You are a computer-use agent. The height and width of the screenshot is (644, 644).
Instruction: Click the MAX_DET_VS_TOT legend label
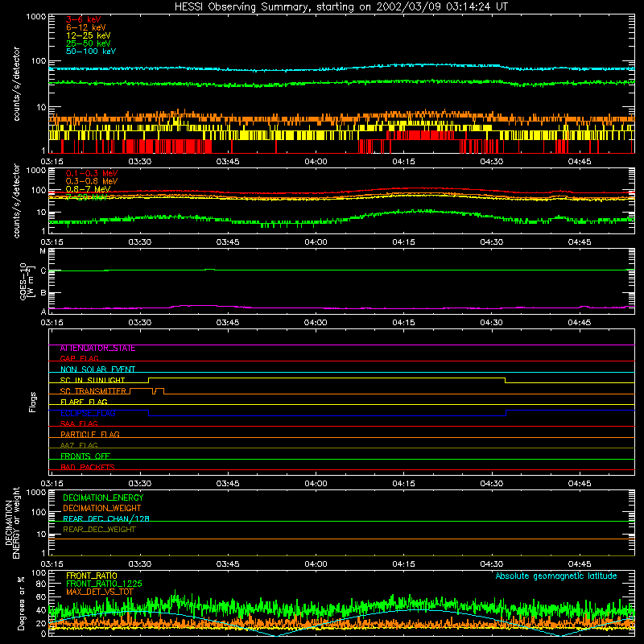coord(100,592)
